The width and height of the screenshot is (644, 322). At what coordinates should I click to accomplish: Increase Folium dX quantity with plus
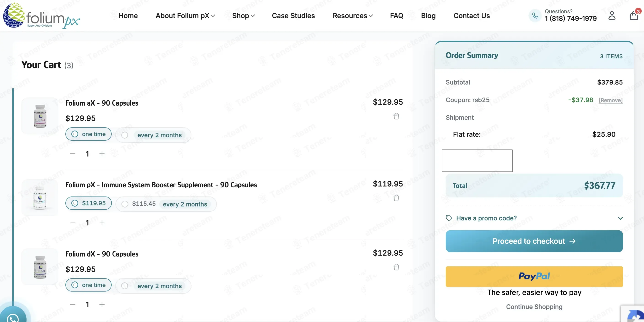pyautogui.click(x=102, y=304)
